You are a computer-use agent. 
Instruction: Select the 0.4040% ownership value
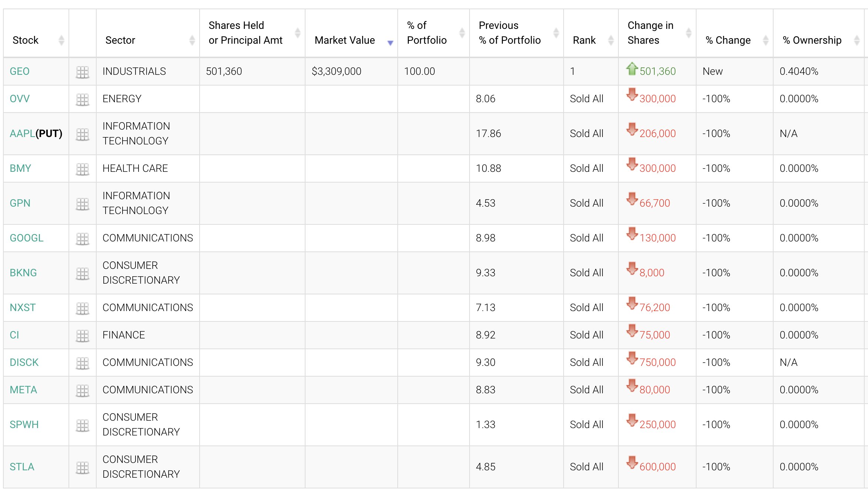[799, 71]
